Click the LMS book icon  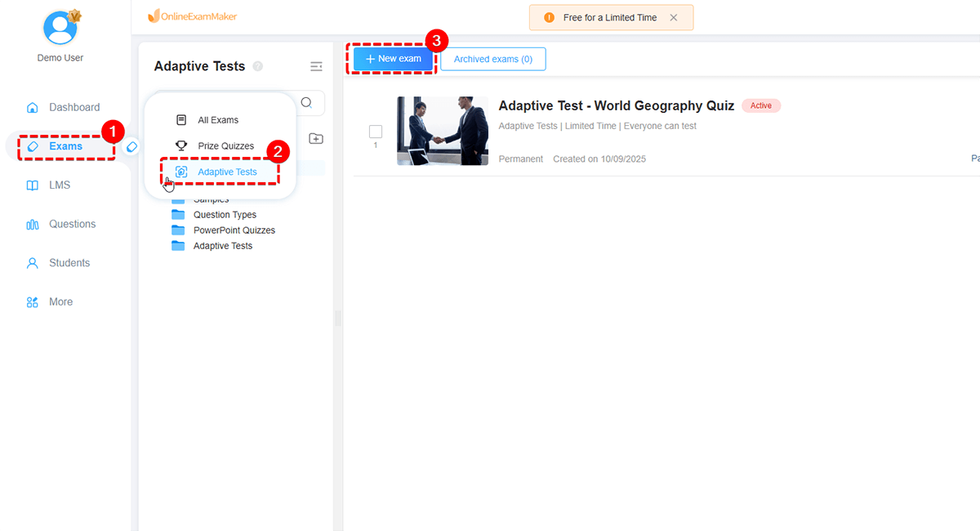pos(33,185)
